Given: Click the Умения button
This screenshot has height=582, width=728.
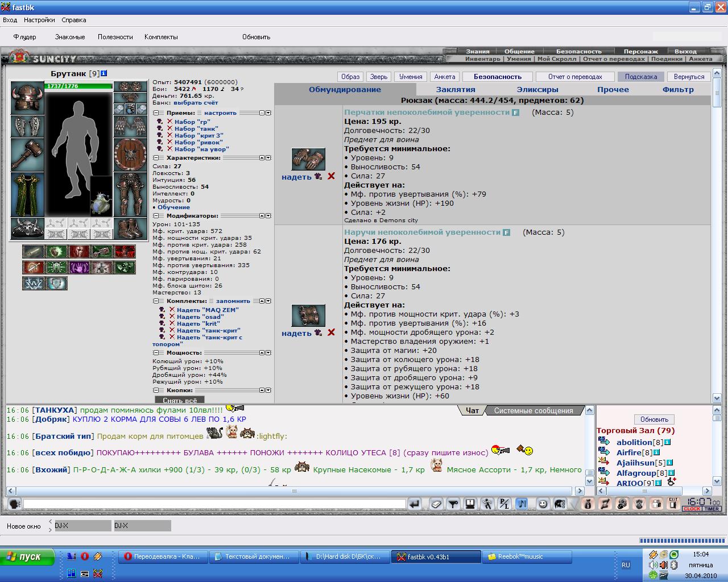Looking at the screenshot, I should (411, 77).
